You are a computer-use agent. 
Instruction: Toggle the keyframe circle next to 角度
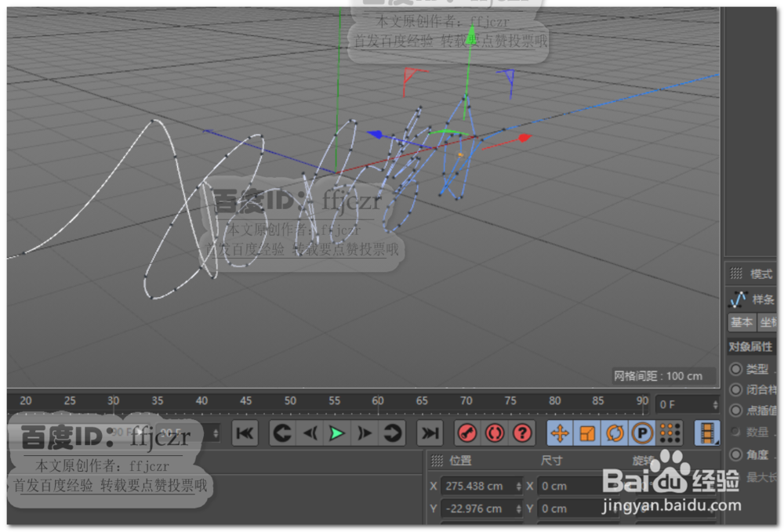(x=735, y=454)
